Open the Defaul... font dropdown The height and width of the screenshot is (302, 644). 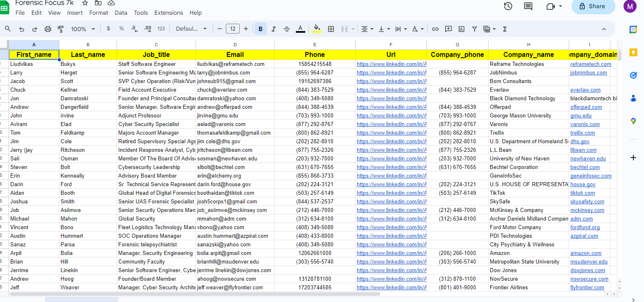point(191,29)
